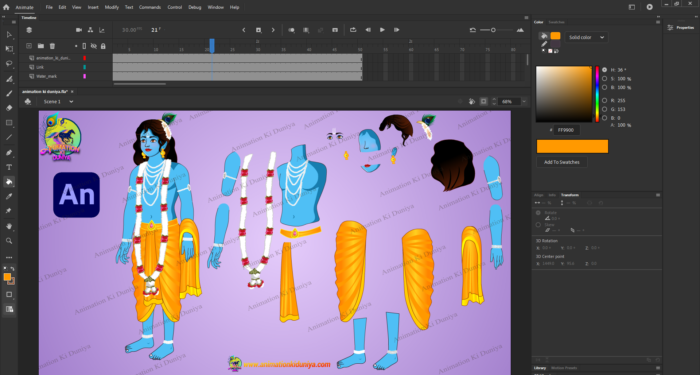Open the stage zoom 68% dropdown
700x375 pixels.
tap(512, 102)
